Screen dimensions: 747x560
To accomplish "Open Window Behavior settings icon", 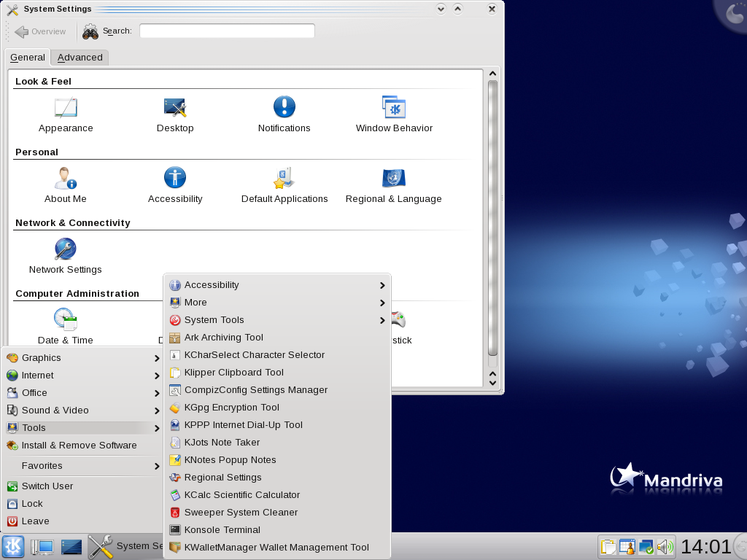I will tap(393, 106).
